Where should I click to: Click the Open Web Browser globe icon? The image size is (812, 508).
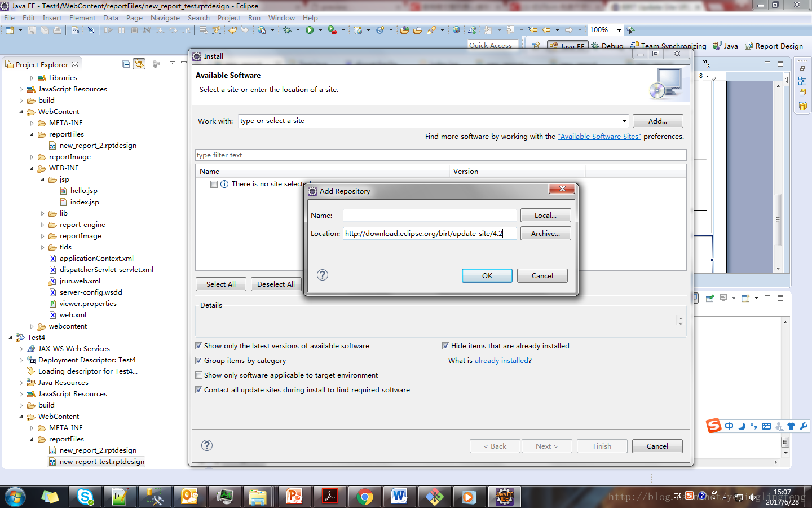(456, 30)
